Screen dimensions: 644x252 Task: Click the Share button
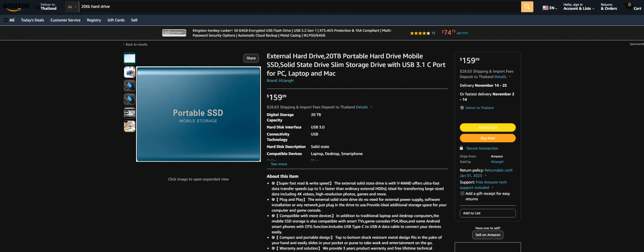point(251,58)
